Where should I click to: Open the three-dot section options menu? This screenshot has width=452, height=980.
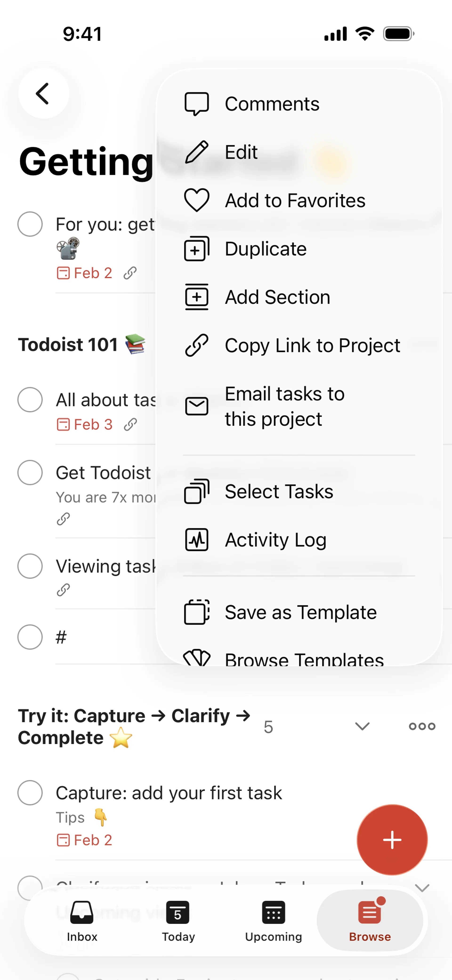(x=422, y=726)
